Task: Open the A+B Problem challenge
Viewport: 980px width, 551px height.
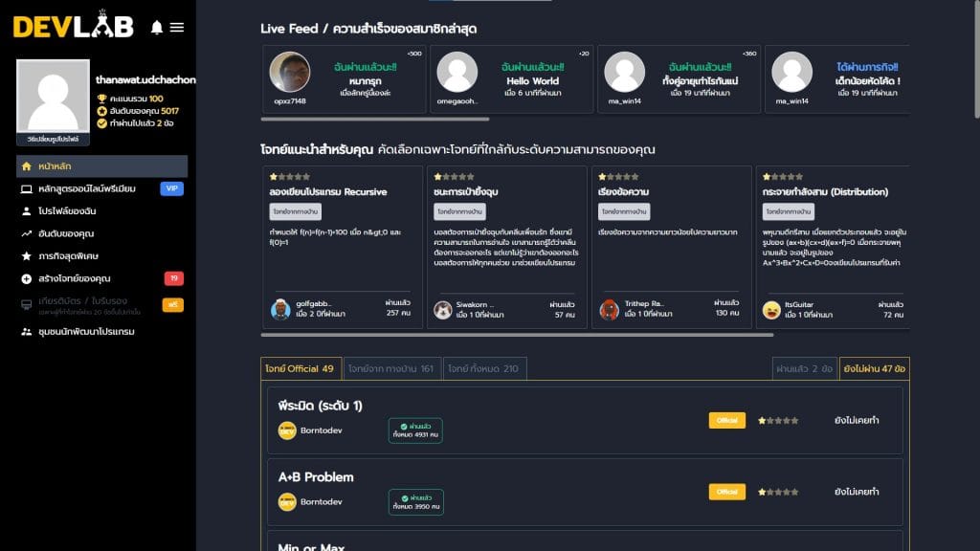Action: [x=316, y=477]
